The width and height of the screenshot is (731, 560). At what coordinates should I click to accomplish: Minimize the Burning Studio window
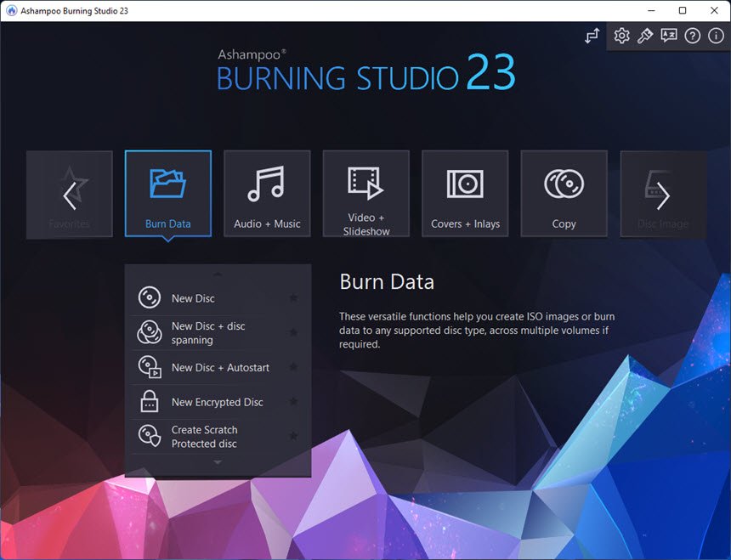click(652, 10)
